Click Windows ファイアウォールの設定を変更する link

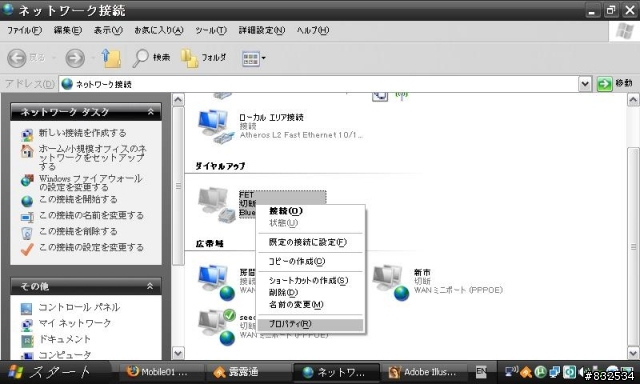tap(90, 182)
